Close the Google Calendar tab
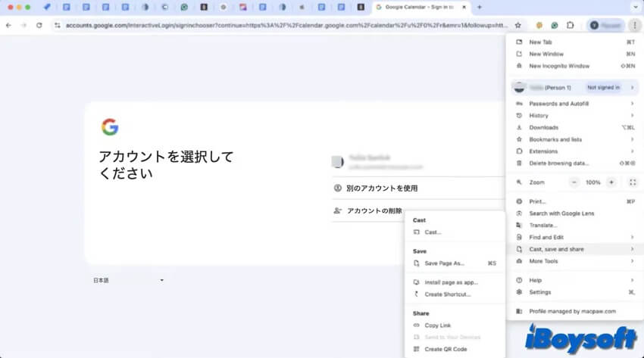Screen dimensions: 644x358 pos(464,7)
